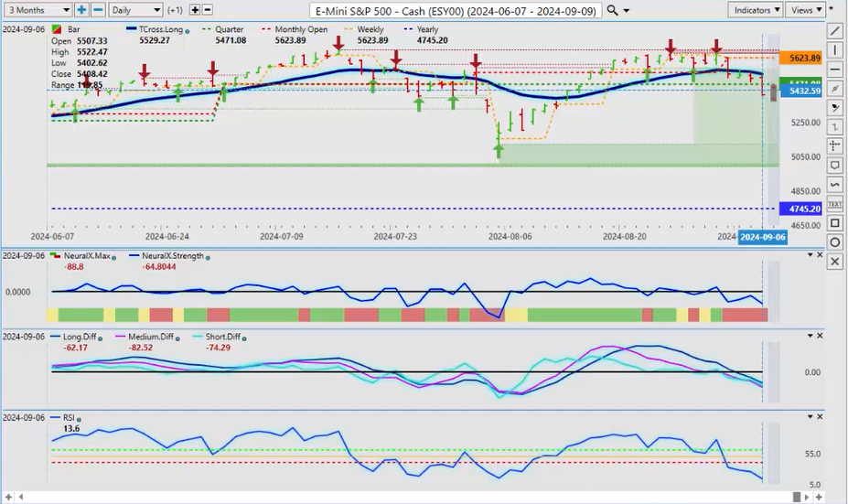The width and height of the screenshot is (848, 504).
Task: Open the Daily interval dropdown
Action: coord(135,10)
